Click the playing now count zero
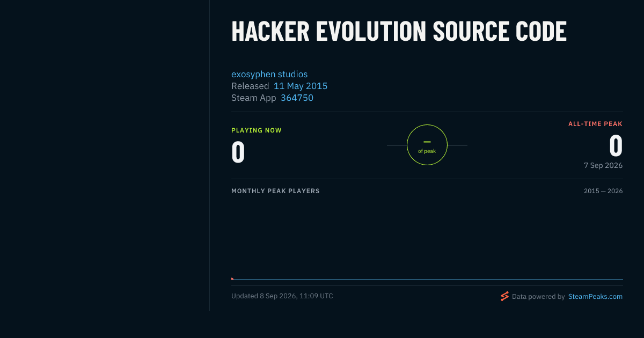 point(238,152)
